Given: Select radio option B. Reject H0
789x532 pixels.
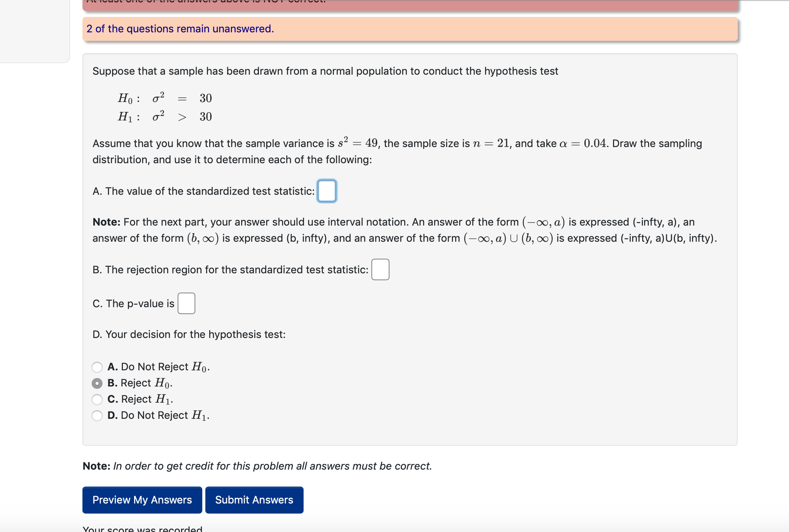Looking at the screenshot, I should click(97, 383).
